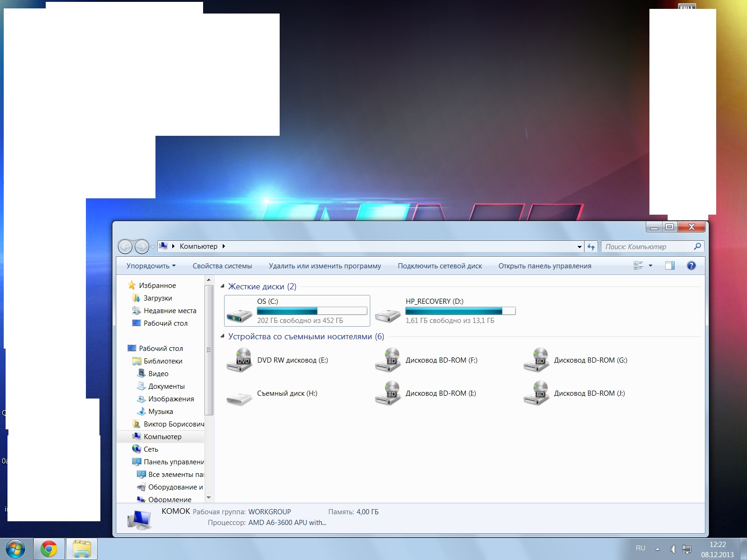Click the HP_RECOVERY (D:) capacity bar
Viewport: 747px width, 560px height.
460,311
